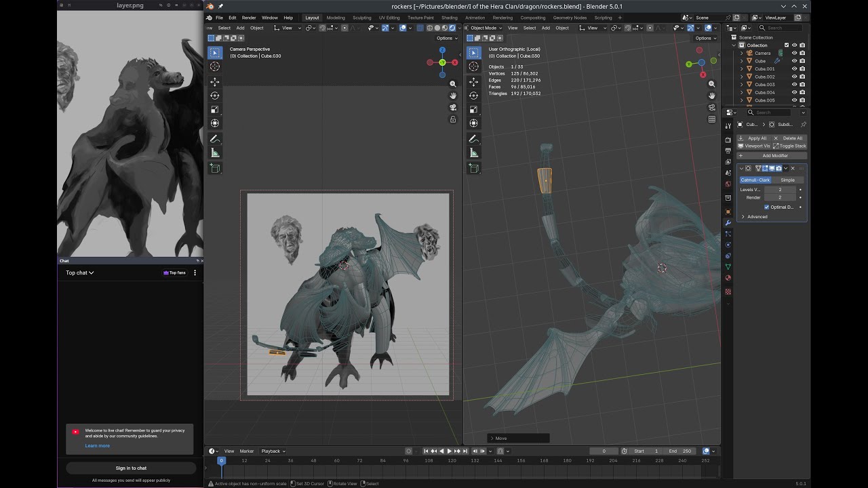Select Transform tool in User Orthographic viewport
This screenshot has width=868, height=488.
[x=474, y=123]
